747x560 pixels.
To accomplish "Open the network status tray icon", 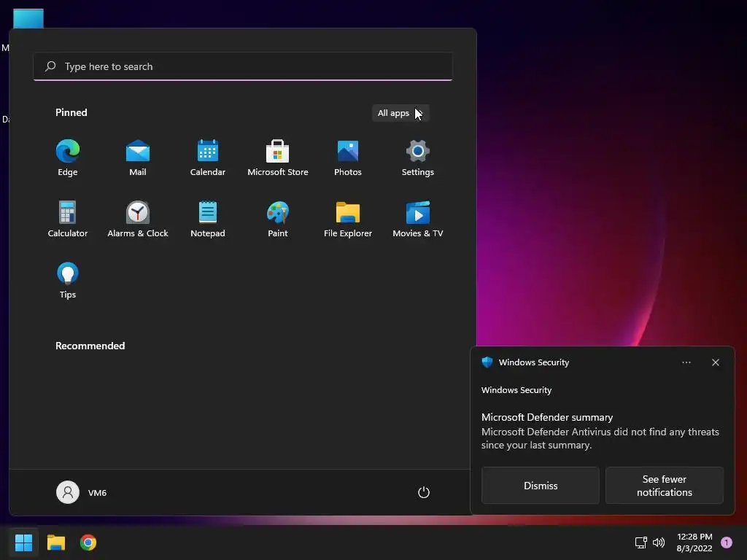I will (640, 542).
